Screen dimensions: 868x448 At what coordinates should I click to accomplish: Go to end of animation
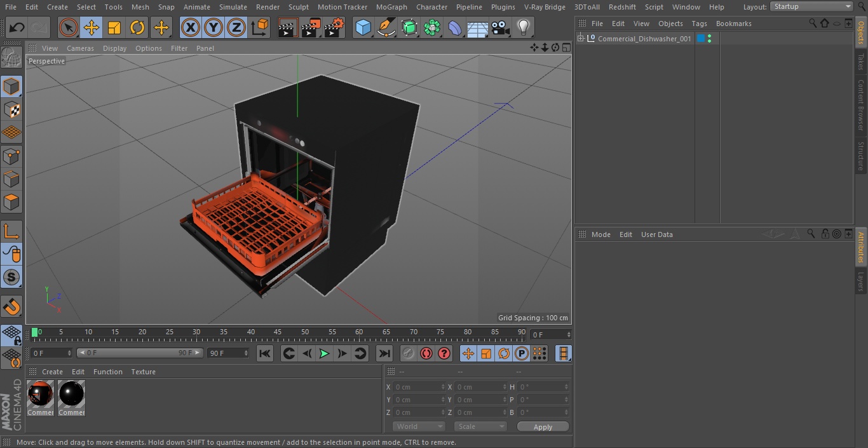(x=384, y=353)
